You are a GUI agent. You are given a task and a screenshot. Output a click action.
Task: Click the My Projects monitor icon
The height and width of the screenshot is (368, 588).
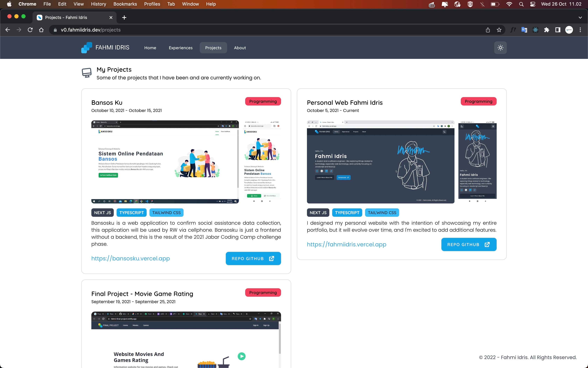click(86, 73)
